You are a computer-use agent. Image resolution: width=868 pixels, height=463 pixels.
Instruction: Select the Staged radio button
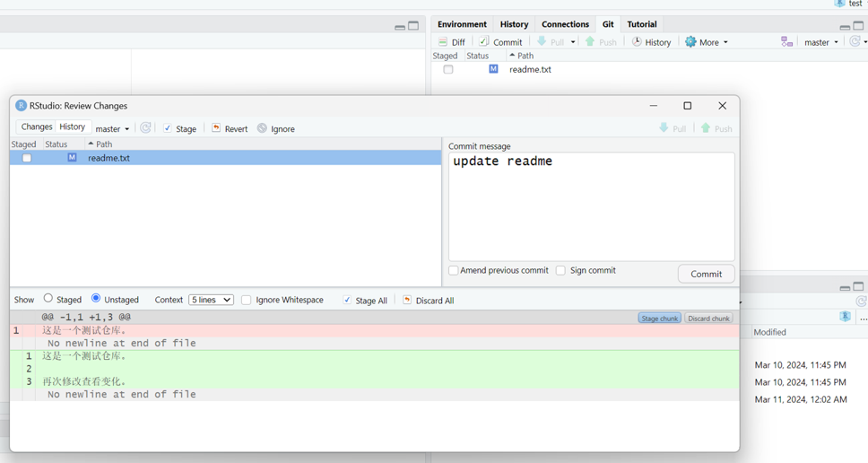(x=48, y=299)
